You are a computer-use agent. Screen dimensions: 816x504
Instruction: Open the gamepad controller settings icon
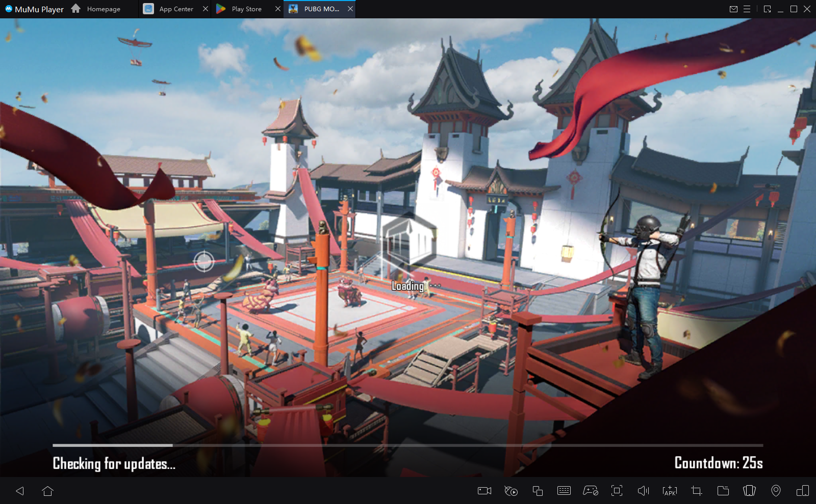click(x=591, y=491)
